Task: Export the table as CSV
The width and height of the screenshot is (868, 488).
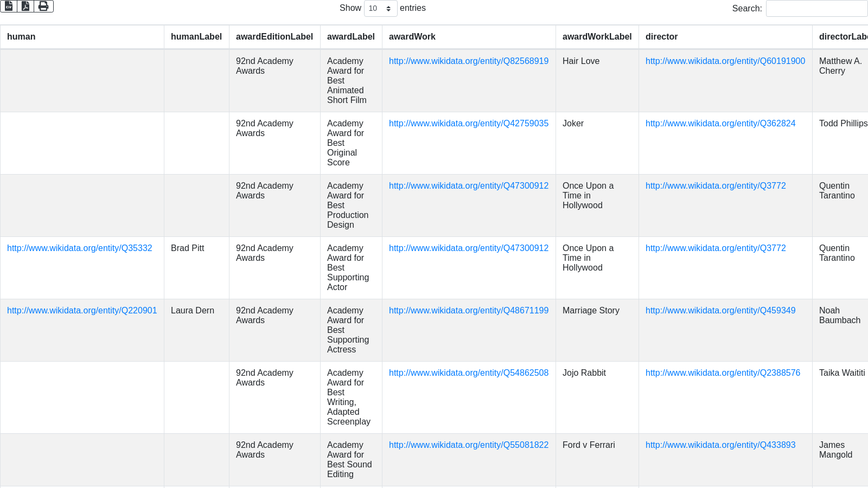Action: tap(9, 6)
